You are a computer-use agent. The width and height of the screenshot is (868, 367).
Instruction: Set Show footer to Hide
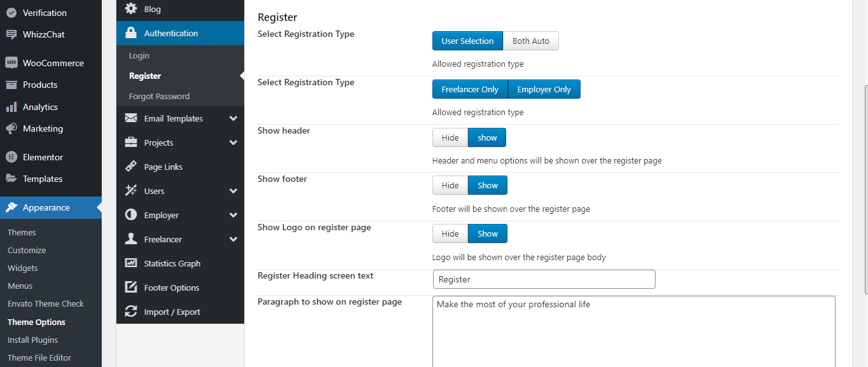[x=450, y=186]
